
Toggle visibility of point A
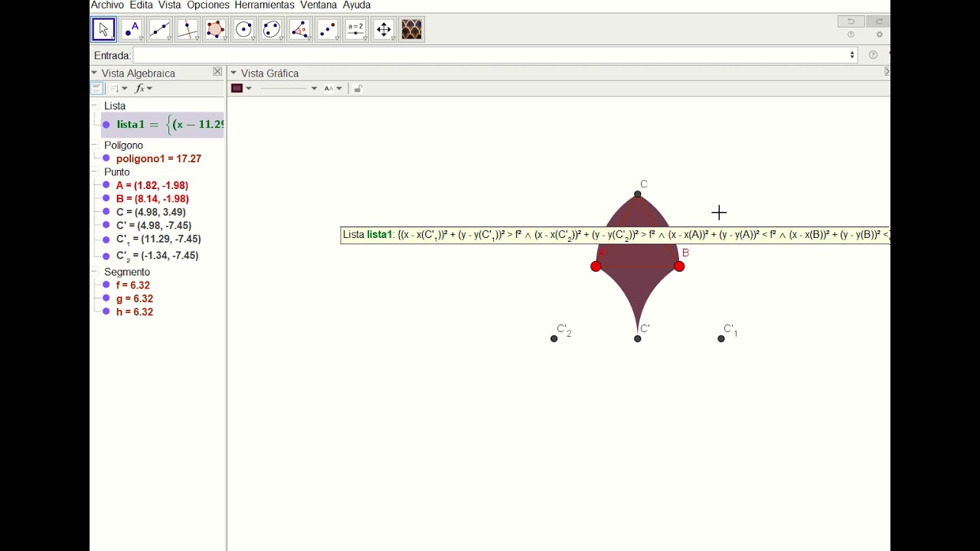tap(106, 185)
